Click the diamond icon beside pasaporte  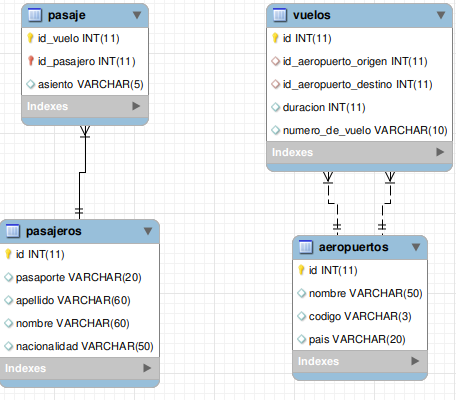click(x=8, y=277)
